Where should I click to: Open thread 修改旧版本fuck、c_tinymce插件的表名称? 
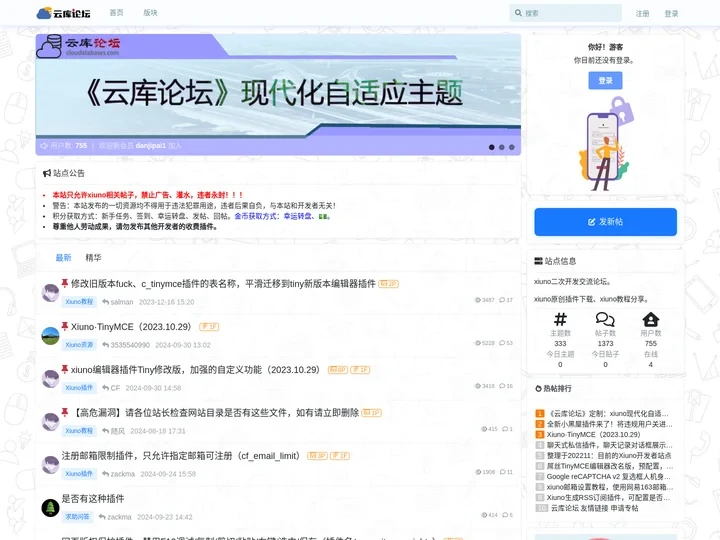click(x=223, y=284)
